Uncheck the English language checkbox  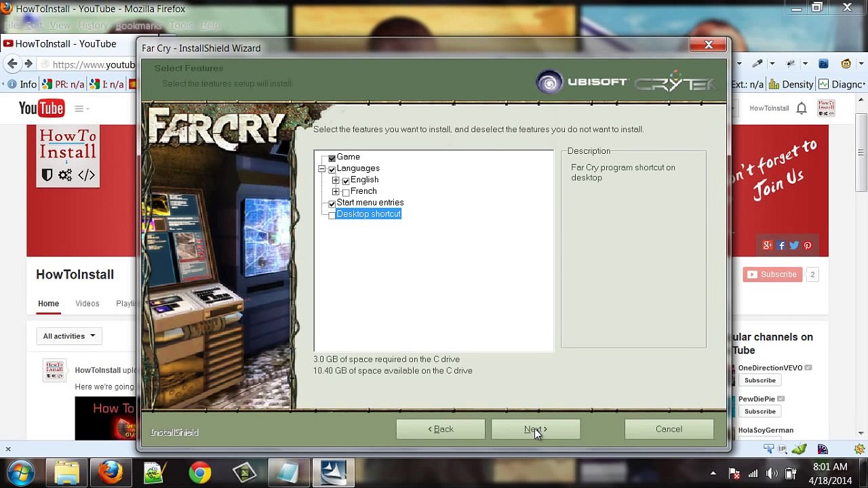coord(346,180)
